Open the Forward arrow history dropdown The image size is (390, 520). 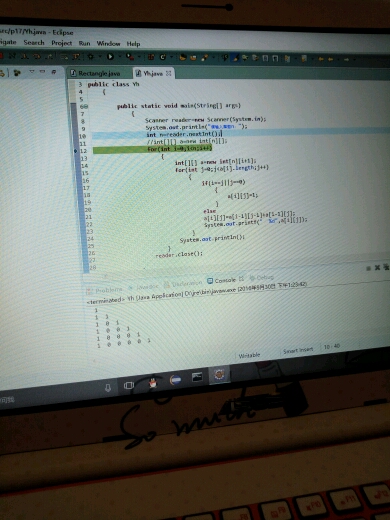pyautogui.click(x=354, y=60)
